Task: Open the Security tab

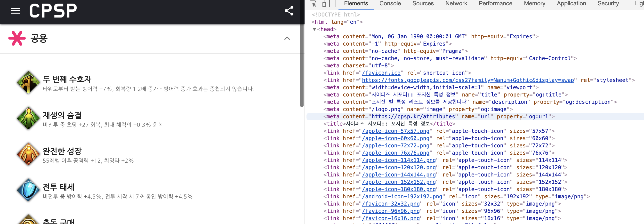Action: 608,3
